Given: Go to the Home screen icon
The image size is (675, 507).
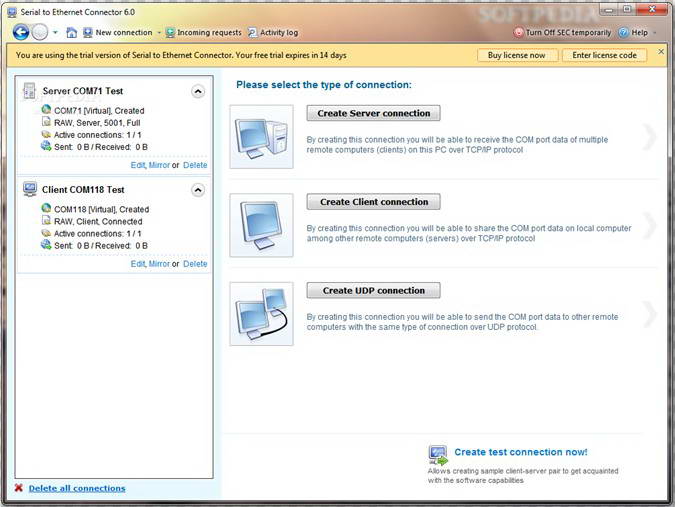Looking at the screenshot, I should click(71, 32).
